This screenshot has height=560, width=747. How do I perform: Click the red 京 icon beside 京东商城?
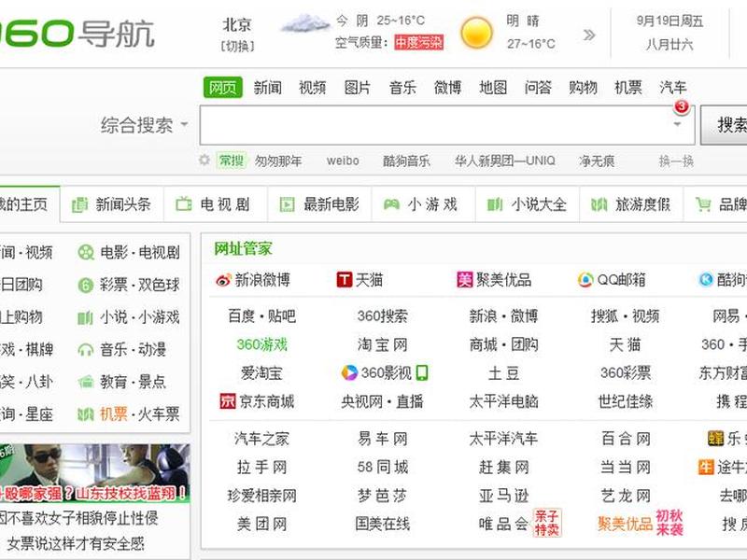point(227,401)
